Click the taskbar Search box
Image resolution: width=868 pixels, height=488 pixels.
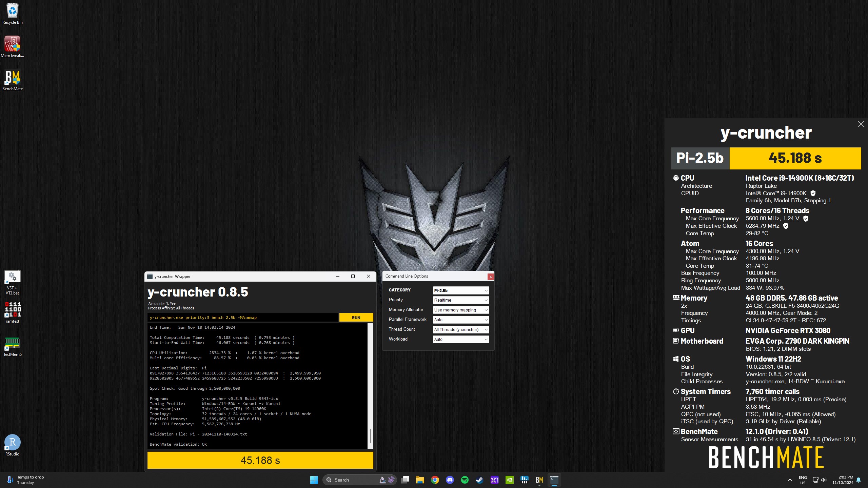pyautogui.click(x=359, y=480)
